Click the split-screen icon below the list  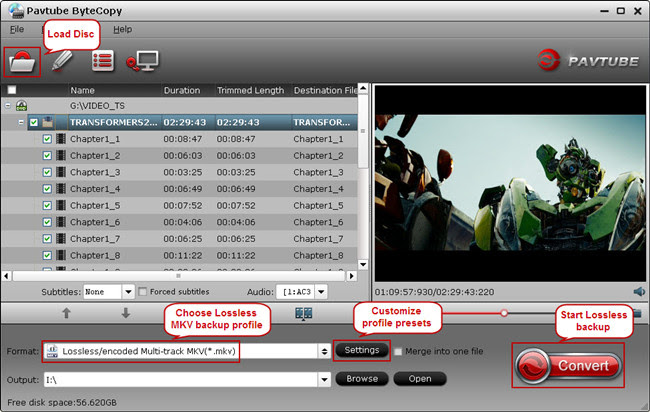tap(303, 313)
